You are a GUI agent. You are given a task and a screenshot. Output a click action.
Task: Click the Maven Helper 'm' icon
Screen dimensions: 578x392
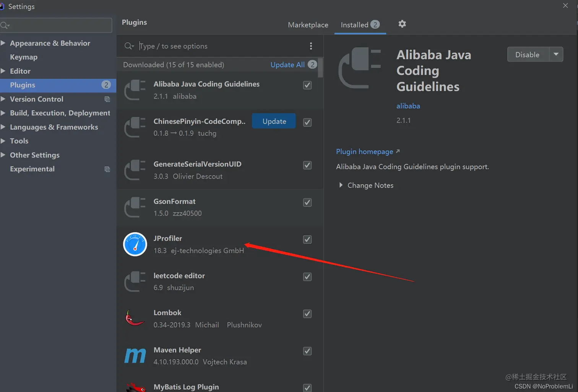[x=135, y=356]
